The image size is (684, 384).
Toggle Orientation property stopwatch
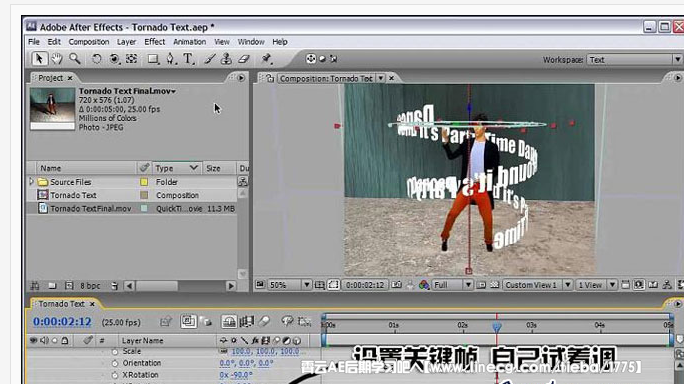[x=115, y=363]
